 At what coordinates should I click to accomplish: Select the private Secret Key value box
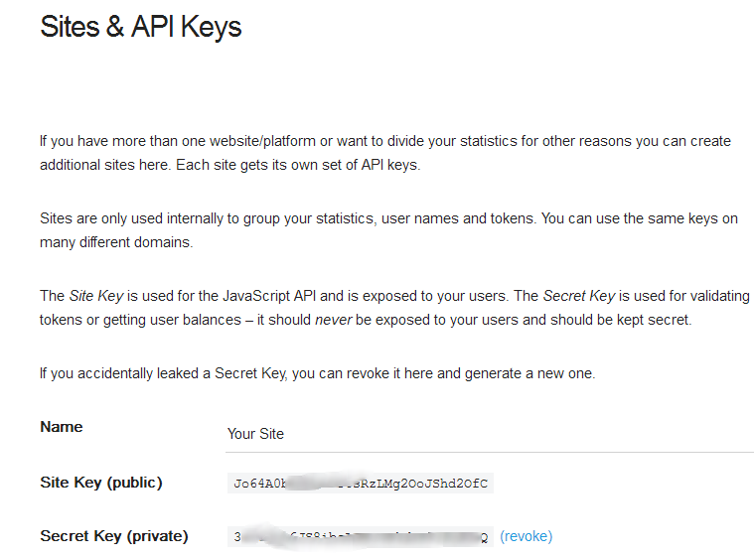pyautogui.click(x=361, y=536)
